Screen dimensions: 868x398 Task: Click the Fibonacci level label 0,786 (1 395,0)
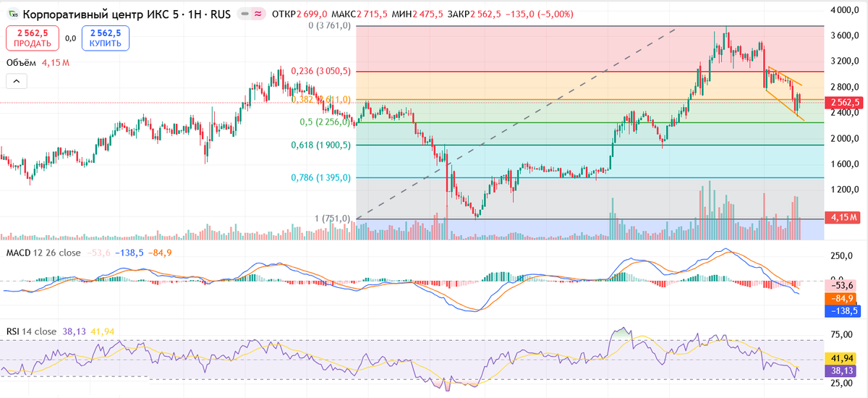pos(321,177)
